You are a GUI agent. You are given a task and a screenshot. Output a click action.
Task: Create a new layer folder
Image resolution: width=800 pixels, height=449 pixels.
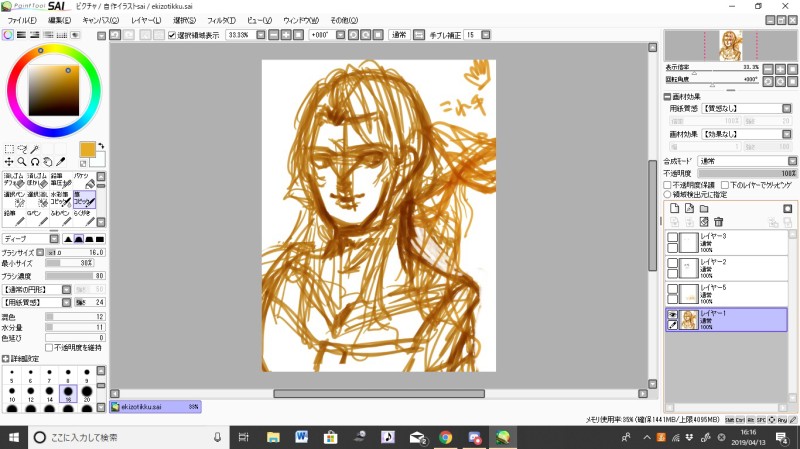click(x=704, y=208)
